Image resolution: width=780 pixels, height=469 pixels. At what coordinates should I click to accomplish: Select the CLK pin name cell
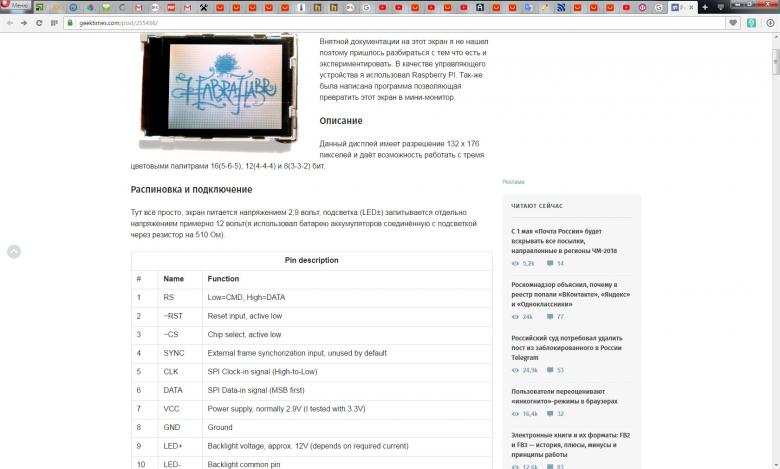[x=180, y=372]
